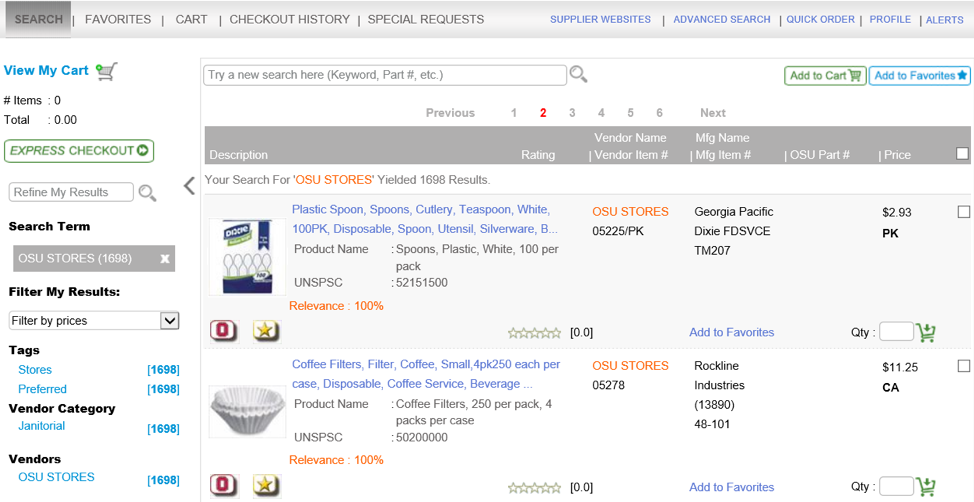Jump to results page 1
This screenshot has height=502, width=974.
[514, 112]
